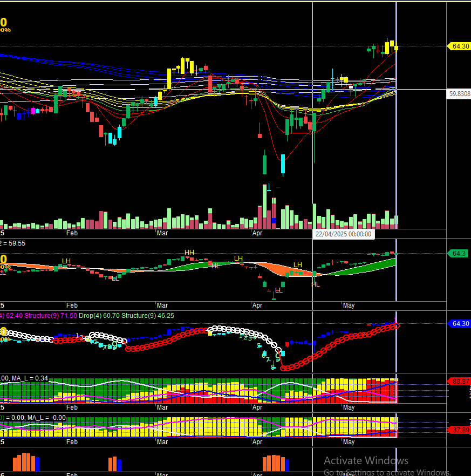
Task: Select the LL label at February low
Action: [115, 278]
